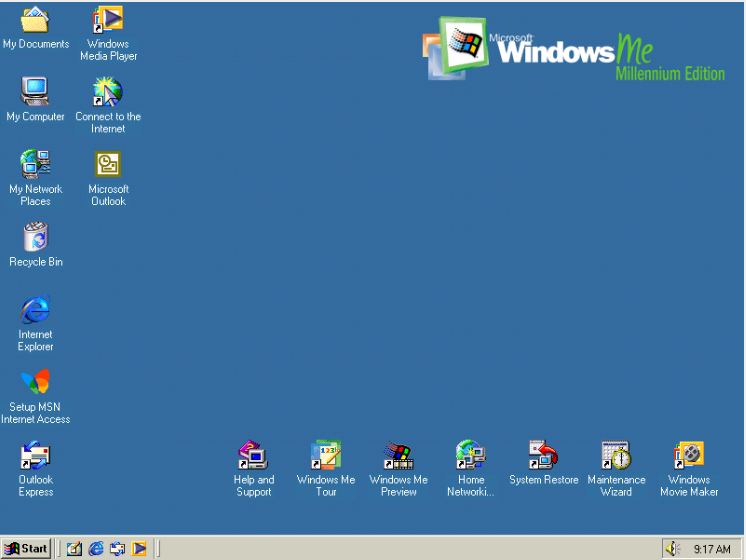This screenshot has width=746, height=560.
Task: Open Connect to the Internet shortcut
Action: point(108,92)
